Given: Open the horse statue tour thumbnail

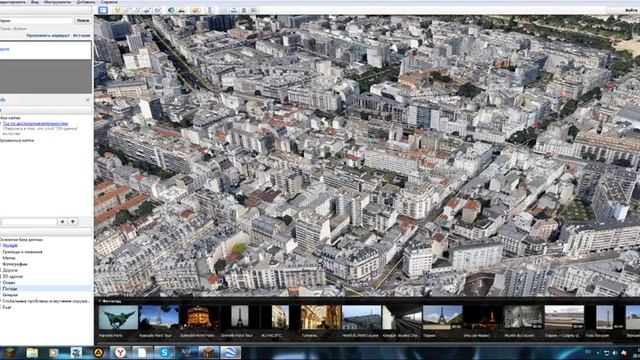Looking at the screenshot, I should (x=118, y=317).
